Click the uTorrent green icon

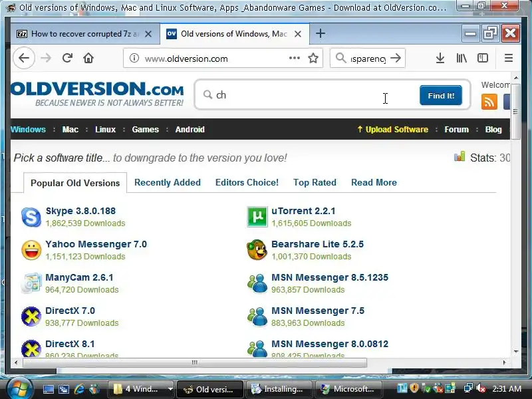(257, 217)
